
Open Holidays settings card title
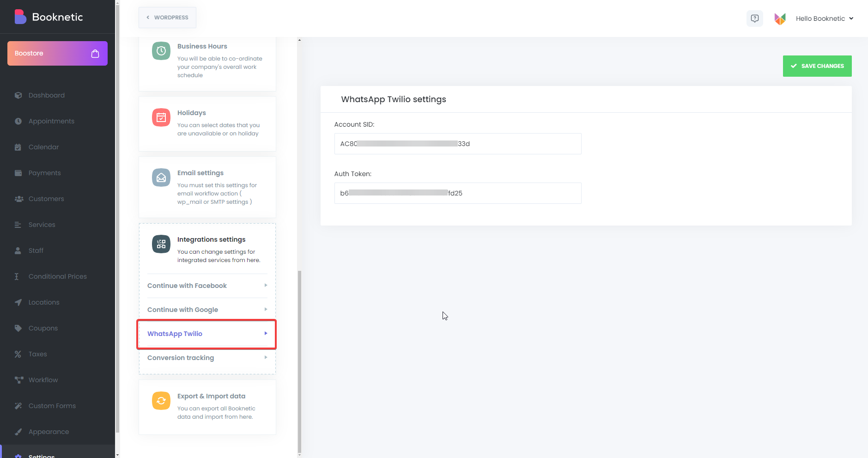(x=192, y=113)
